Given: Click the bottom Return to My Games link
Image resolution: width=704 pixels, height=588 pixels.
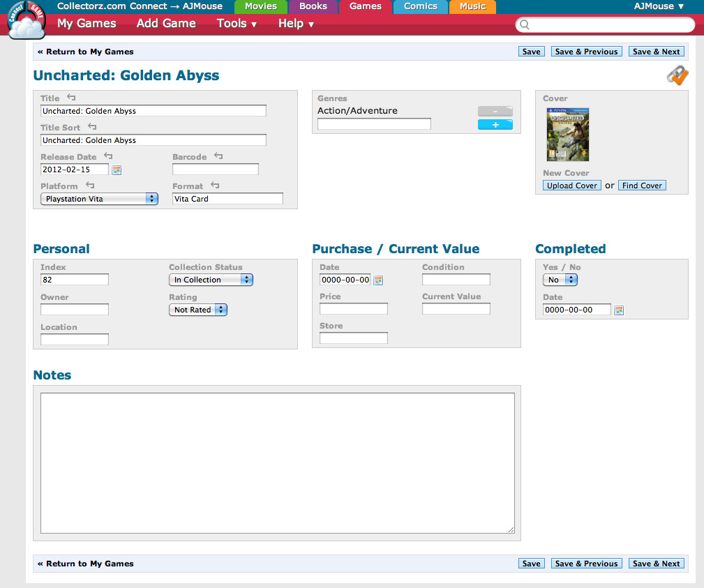Looking at the screenshot, I should pyautogui.click(x=85, y=564).
